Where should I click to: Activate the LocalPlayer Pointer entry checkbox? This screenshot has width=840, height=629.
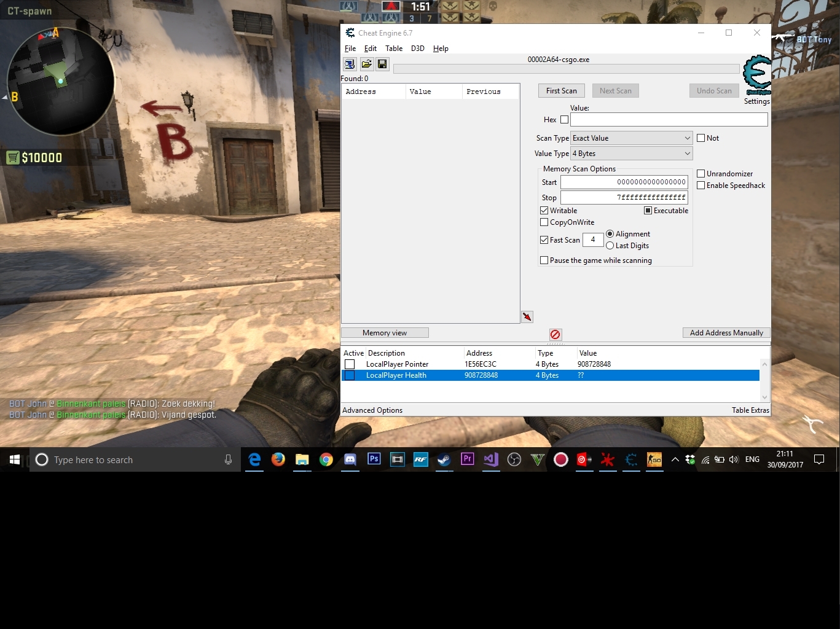(x=350, y=364)
